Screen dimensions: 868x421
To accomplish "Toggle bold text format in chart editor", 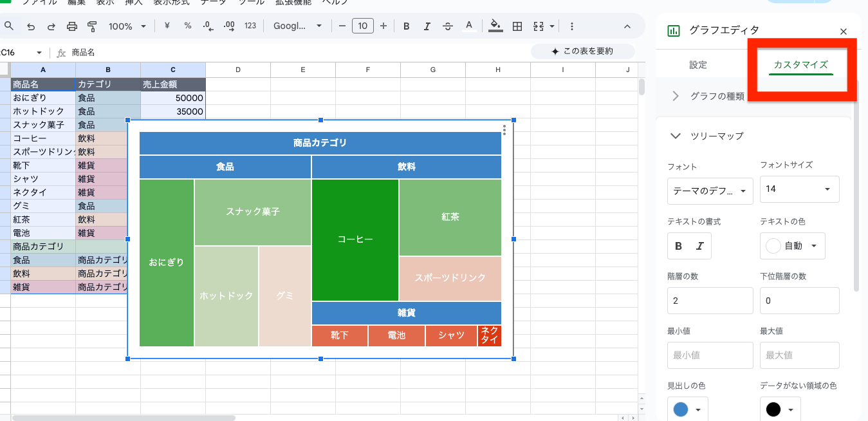I will [x=678, y=246].
